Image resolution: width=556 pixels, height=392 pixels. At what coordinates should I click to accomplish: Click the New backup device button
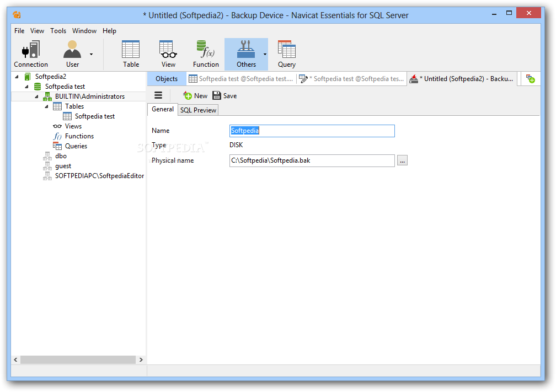[195, 96]
